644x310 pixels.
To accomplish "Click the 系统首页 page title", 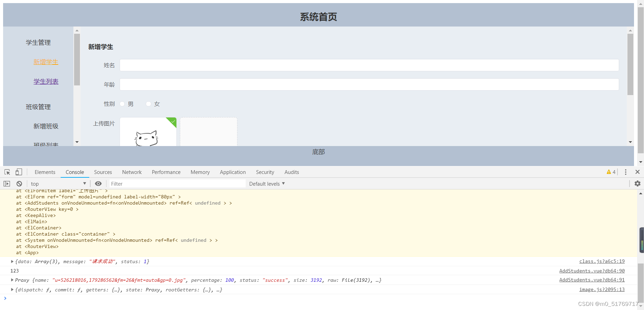I will pyautogui.click(x=318, y=17).
